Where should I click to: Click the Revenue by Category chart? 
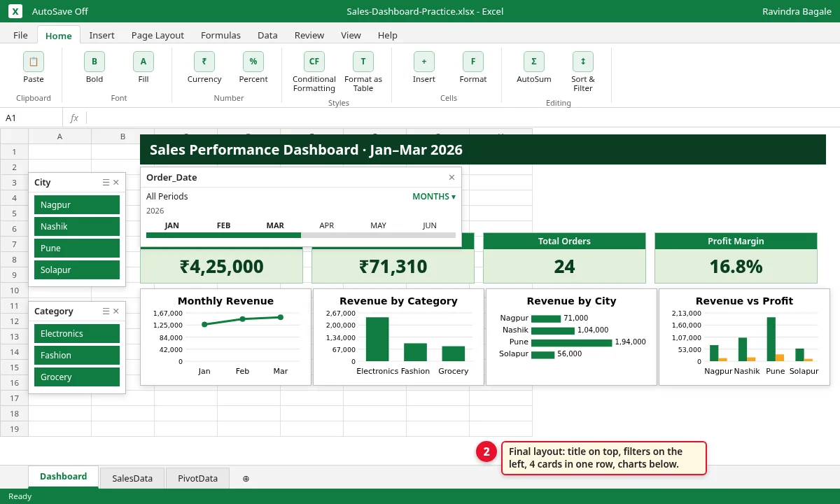click(x=398, y=337)
